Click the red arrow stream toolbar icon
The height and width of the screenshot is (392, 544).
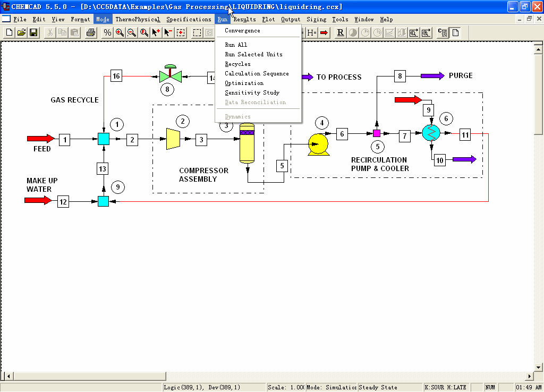click(x=324, y=32)
